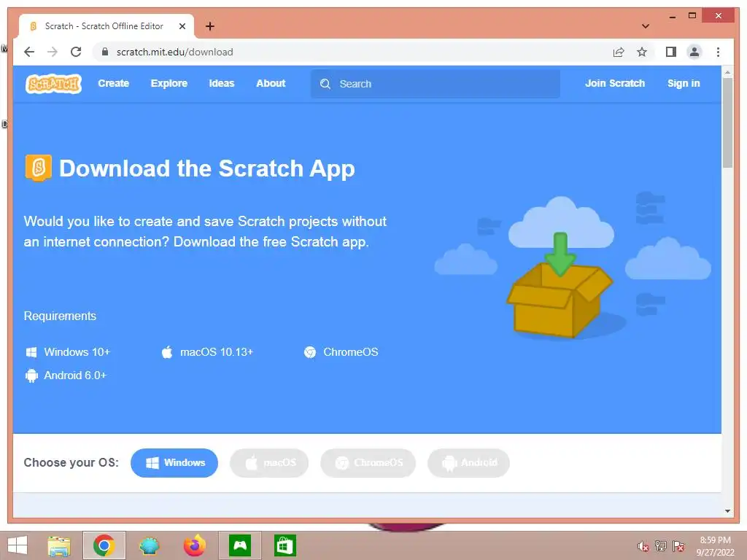The height and width of the screenshot is (560, 747).
Task: Open the Chrome profile avatar
Action: point(694,52)
